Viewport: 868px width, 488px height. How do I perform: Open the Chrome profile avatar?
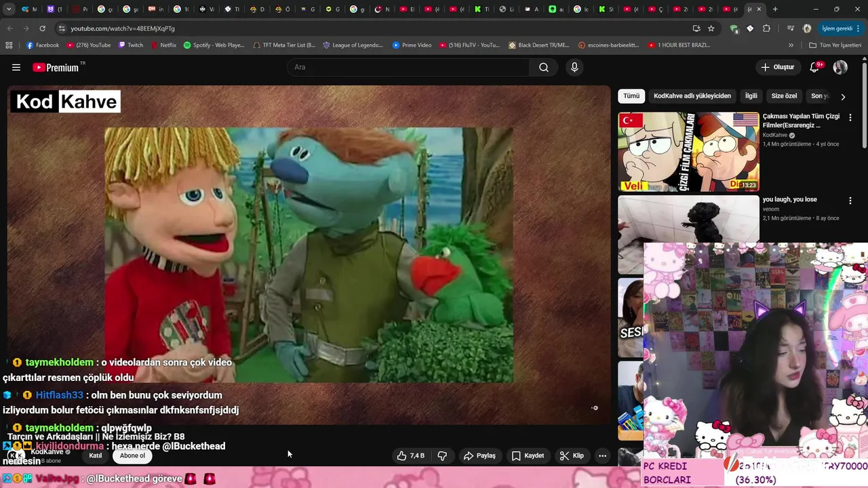(807, 28)
